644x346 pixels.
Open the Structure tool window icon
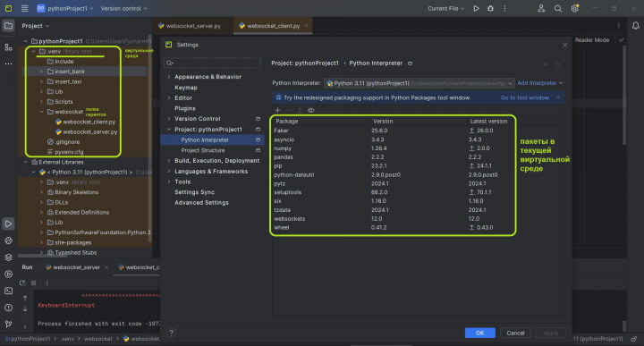point(8,47)
